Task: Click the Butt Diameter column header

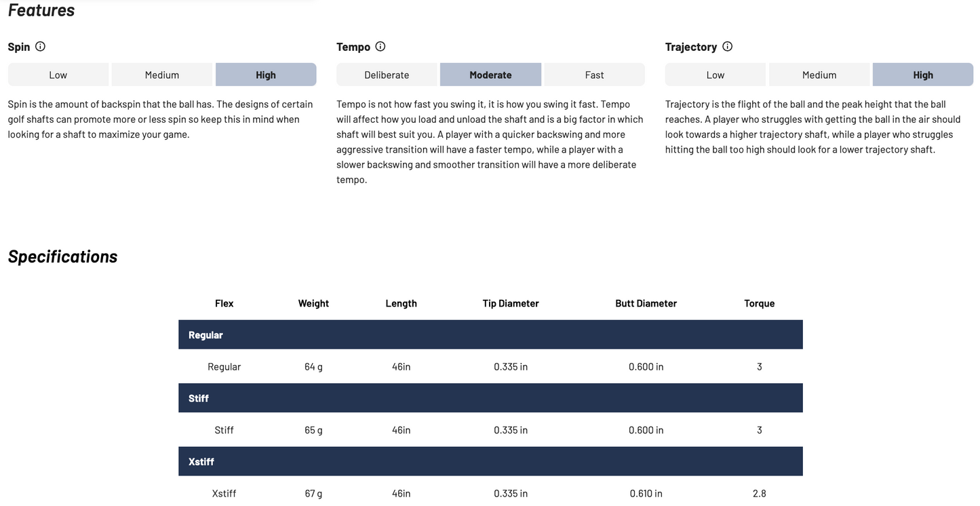Action: pos(646,303)
